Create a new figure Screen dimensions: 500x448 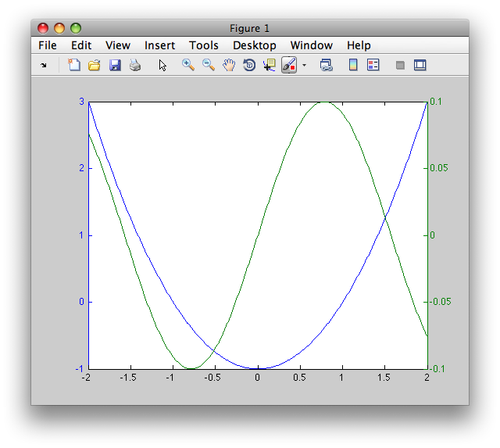point(74,65)
